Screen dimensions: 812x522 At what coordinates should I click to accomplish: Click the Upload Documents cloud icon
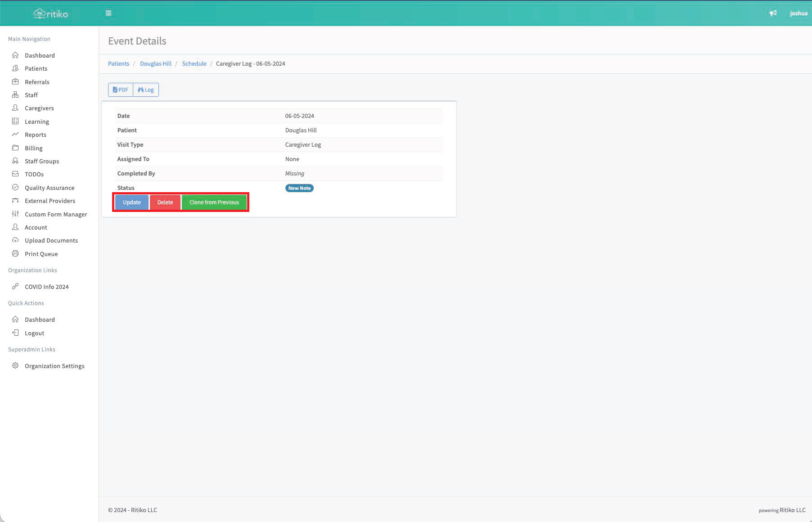point(15,240)
